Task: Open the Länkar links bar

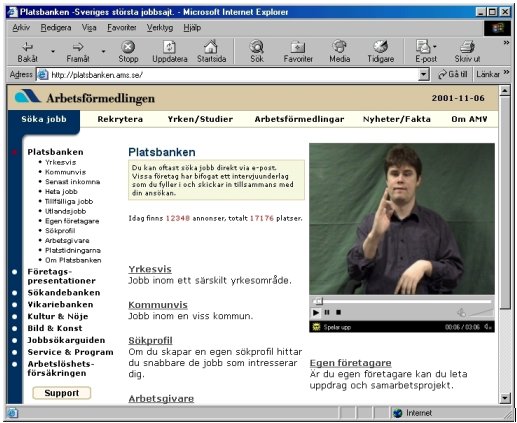Action: [x=488, y=74]
